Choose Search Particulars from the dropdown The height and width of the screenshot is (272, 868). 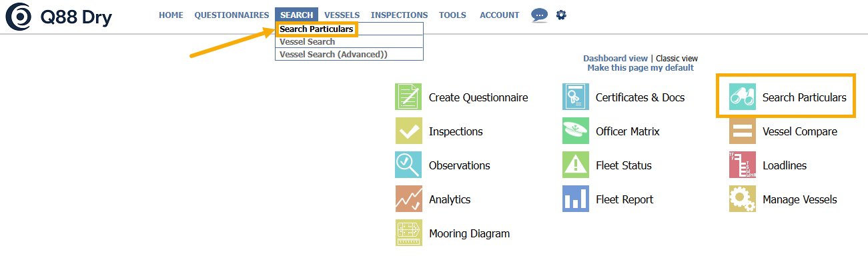317,29
